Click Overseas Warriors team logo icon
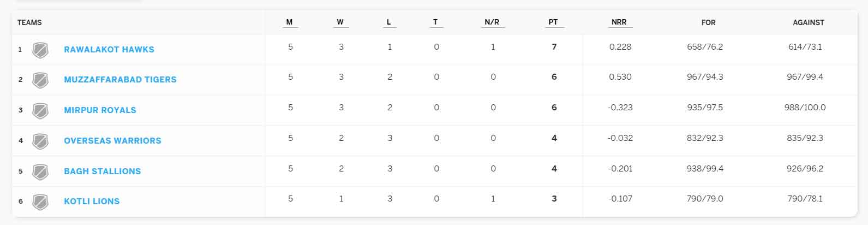Screen dimensions: 868x225 coord(40,141)
